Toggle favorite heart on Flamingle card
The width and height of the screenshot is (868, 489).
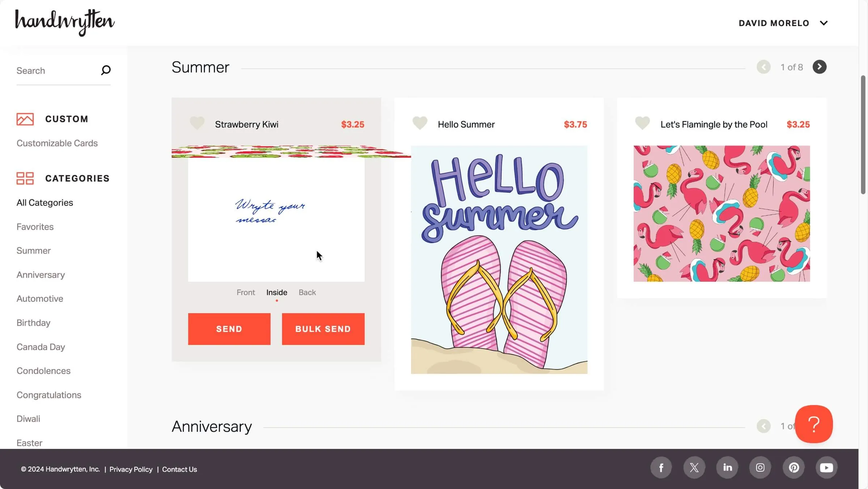642,123
